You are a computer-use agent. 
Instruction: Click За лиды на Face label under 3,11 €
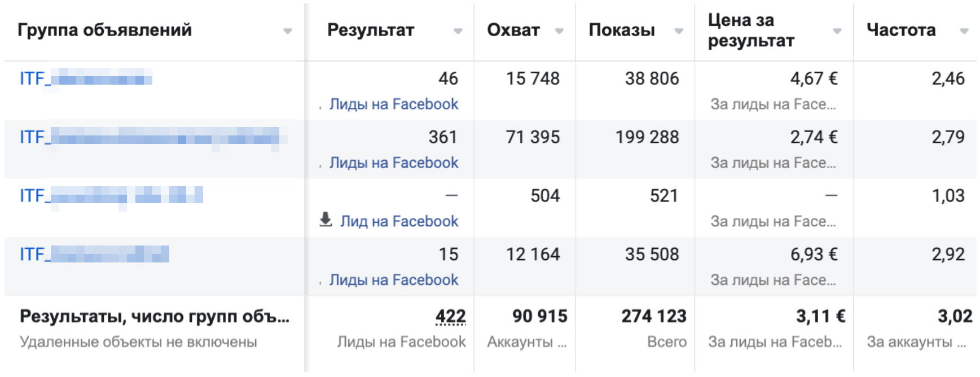pyautogui.click(x=775, y=341)
